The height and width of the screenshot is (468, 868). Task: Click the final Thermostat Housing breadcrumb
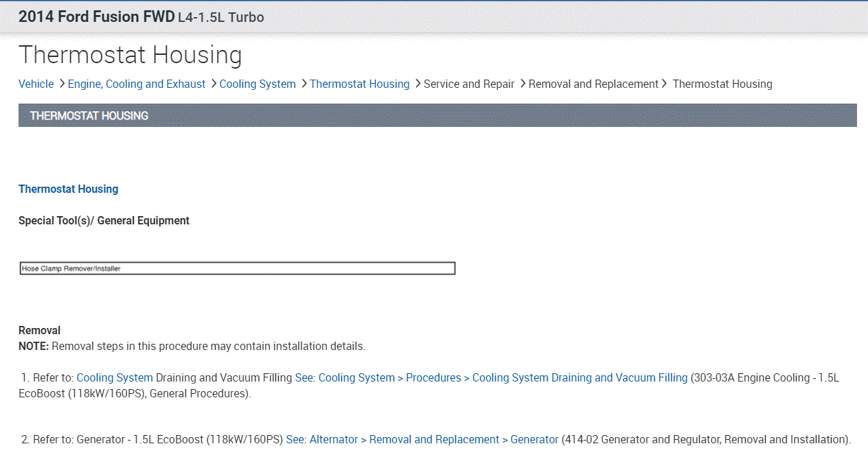(722, 84)
